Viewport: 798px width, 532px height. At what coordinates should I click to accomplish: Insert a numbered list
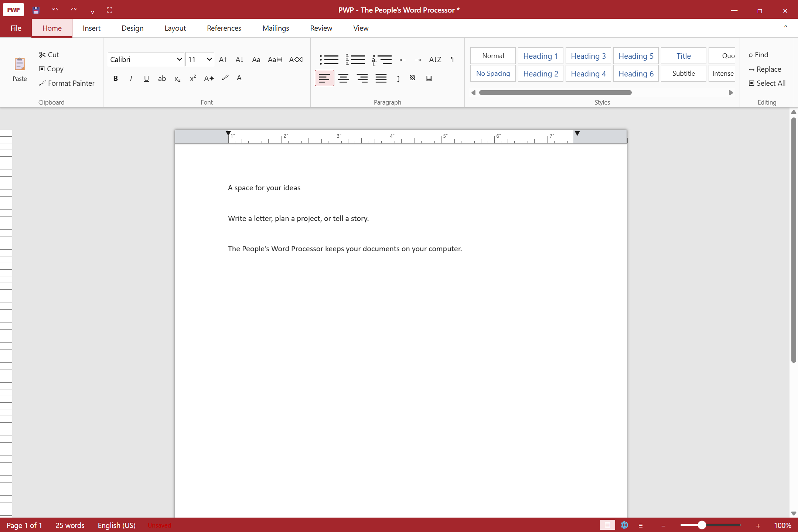point(355,59)
